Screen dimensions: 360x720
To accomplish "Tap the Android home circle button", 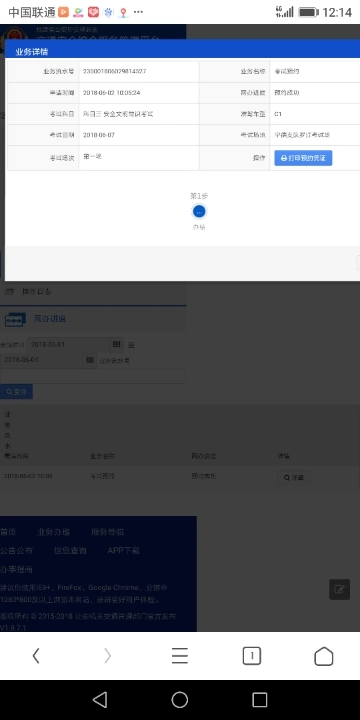I will click(180, 700).
